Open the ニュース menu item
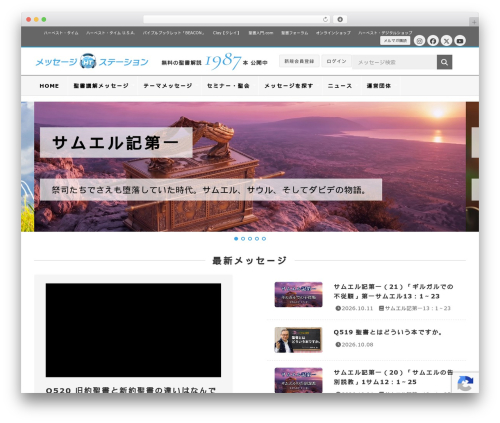 [x=340, y=86]
